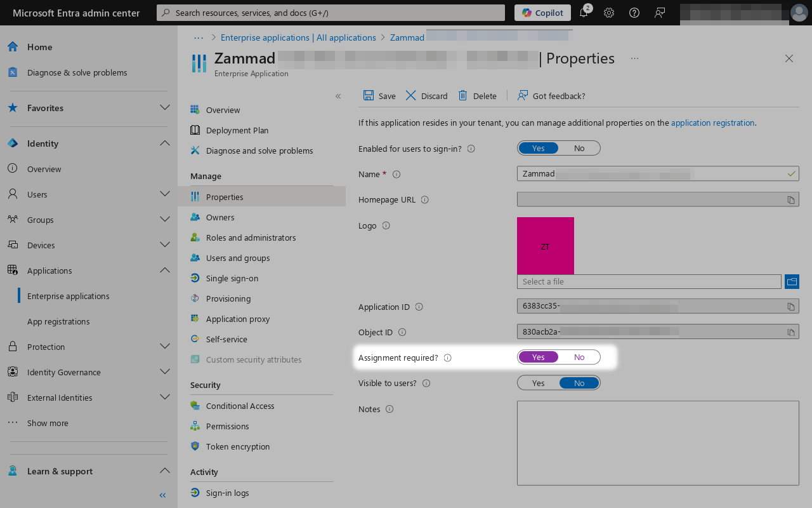
Task: Expand the Groups chevron
Action: pos(165,220)
